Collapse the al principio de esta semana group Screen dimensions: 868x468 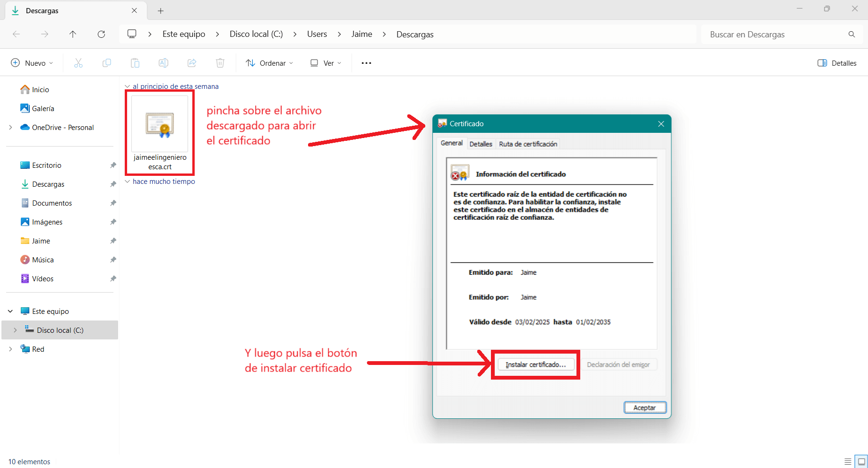point(127,86)
